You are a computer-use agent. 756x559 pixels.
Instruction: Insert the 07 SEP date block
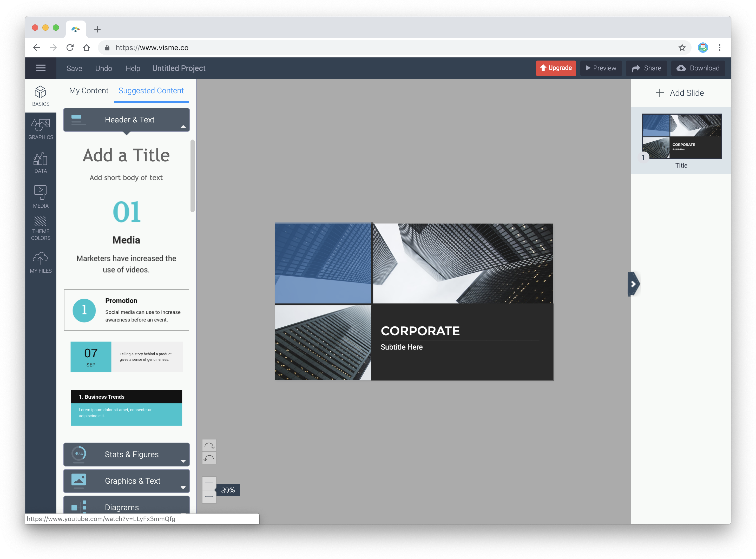pos(127,357)
